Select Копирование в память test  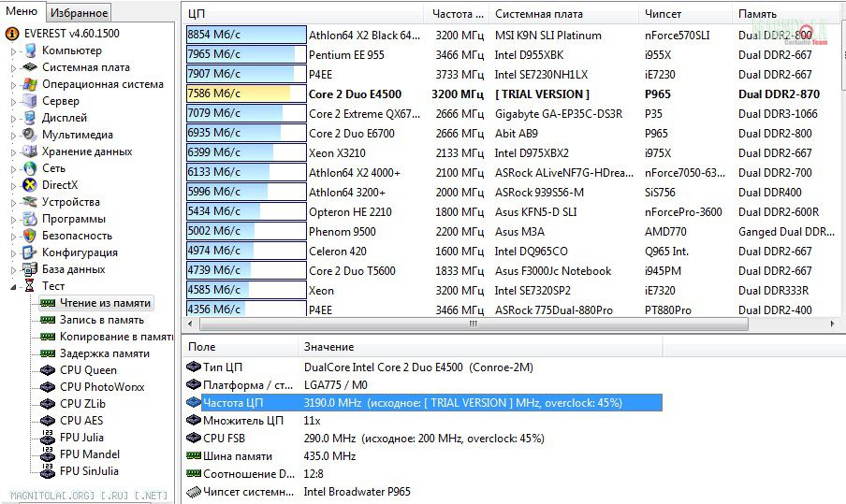[x=116, y=337]
